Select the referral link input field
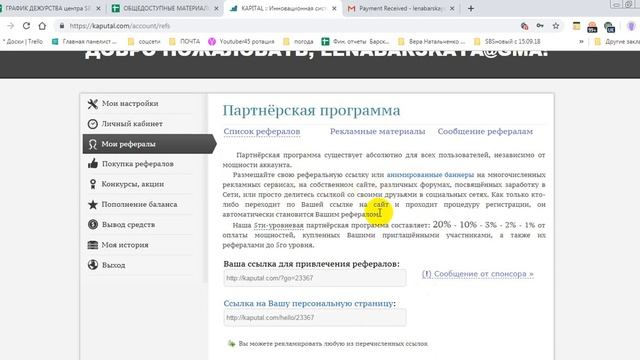 315,278
